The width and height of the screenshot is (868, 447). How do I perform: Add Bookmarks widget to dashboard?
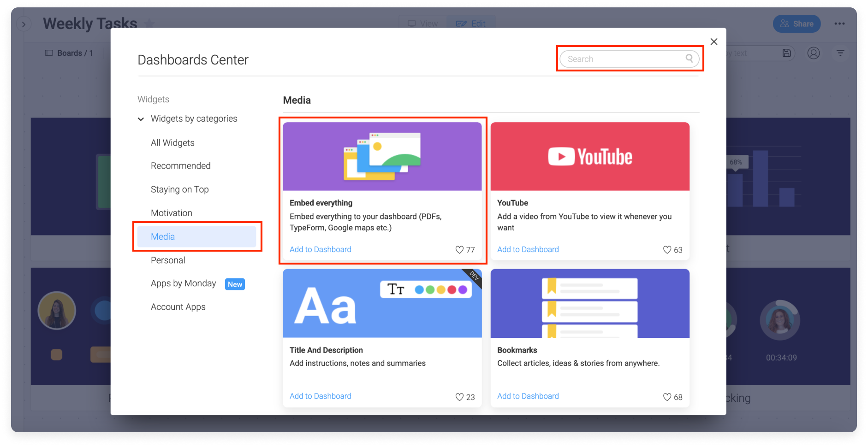point(528,396)
